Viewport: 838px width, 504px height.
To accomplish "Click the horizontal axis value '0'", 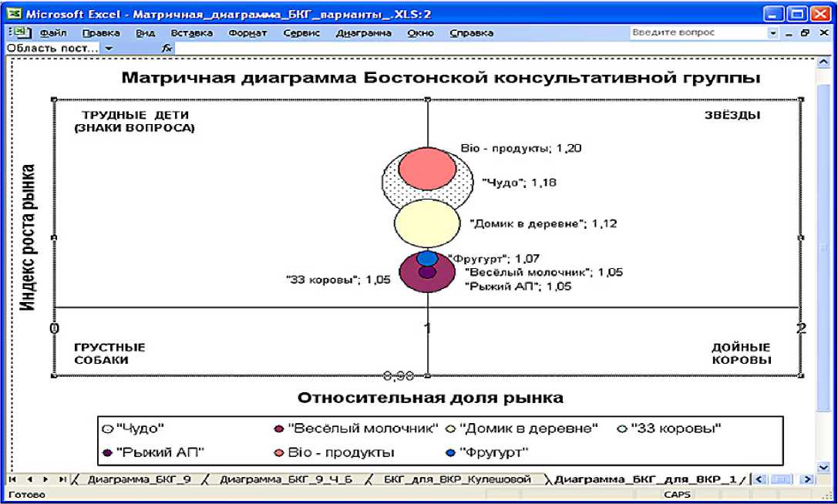I will pyautogui.click(x=54, y=329).
